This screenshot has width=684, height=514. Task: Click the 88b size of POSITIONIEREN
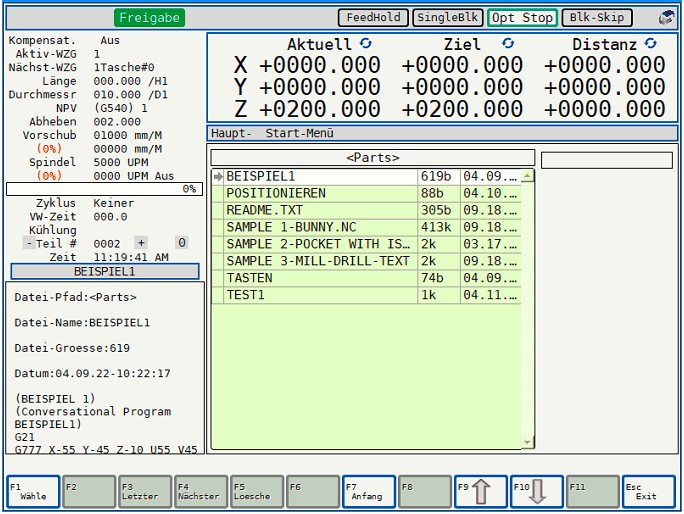point(438,193)
